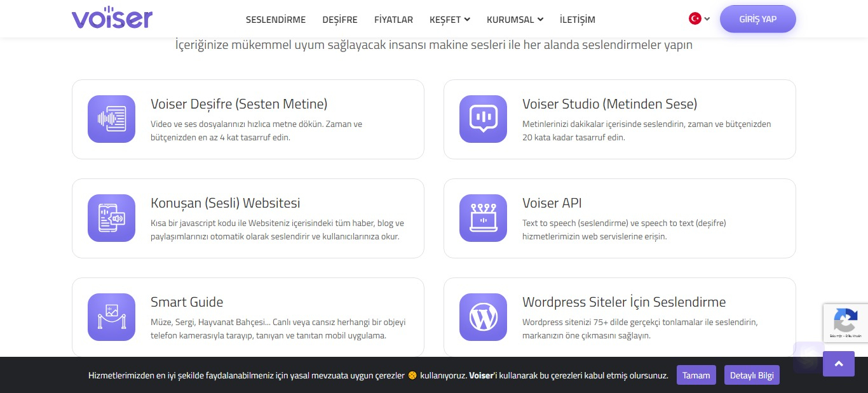
Task: Click the Voiser Studio speech bubble icon
Action: point(483,119)
